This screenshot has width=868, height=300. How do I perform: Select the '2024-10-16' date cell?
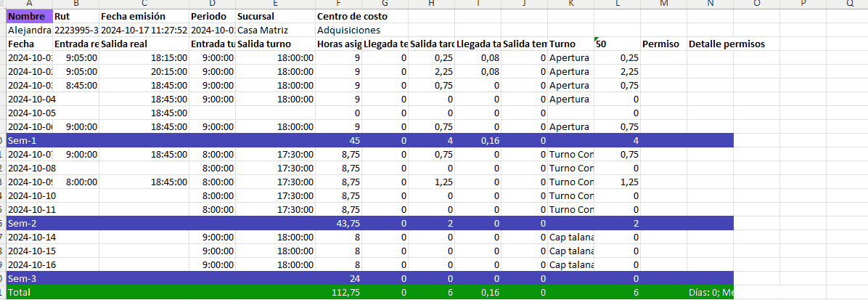pos(30,265)
